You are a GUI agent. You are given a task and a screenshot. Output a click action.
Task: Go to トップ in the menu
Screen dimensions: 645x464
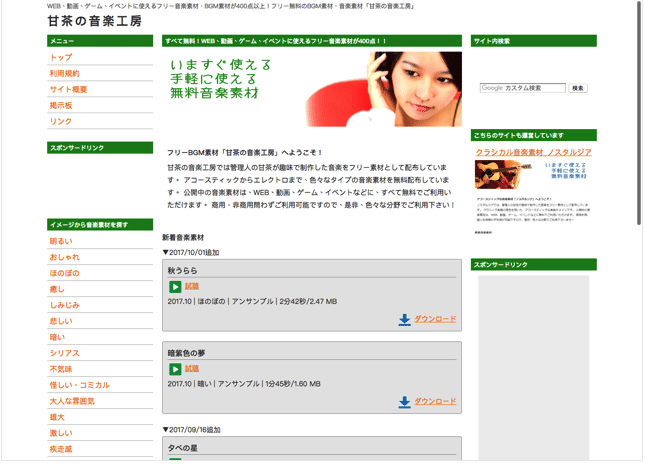click(61, 57)
